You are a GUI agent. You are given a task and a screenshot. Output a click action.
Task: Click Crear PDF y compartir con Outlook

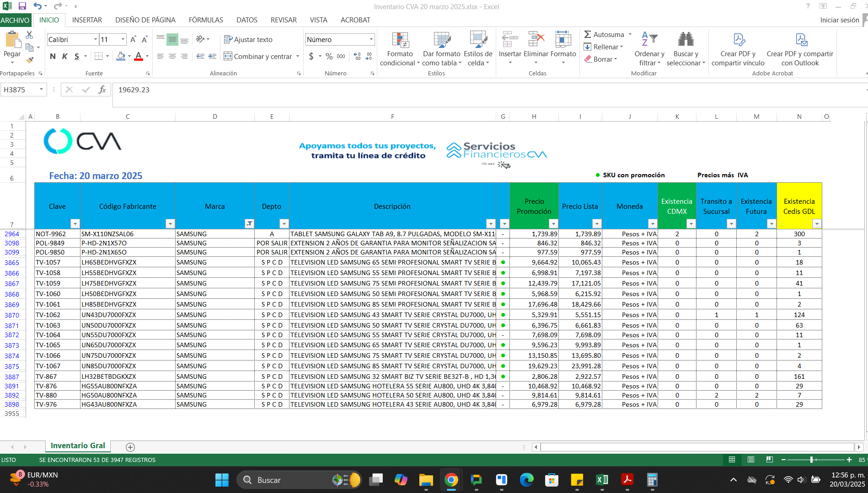click(x=800, y=49)
